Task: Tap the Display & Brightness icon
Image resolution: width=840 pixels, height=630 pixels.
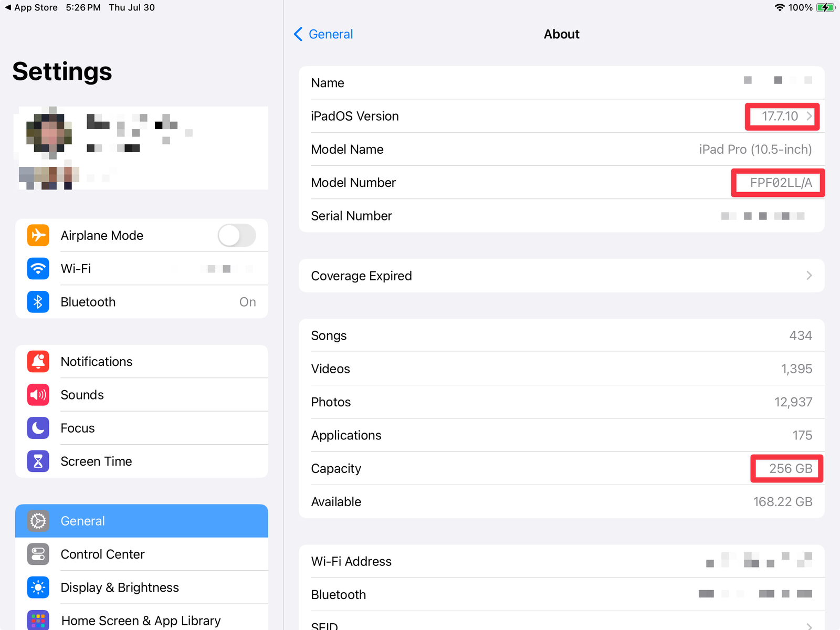Action: coord(38,587)
